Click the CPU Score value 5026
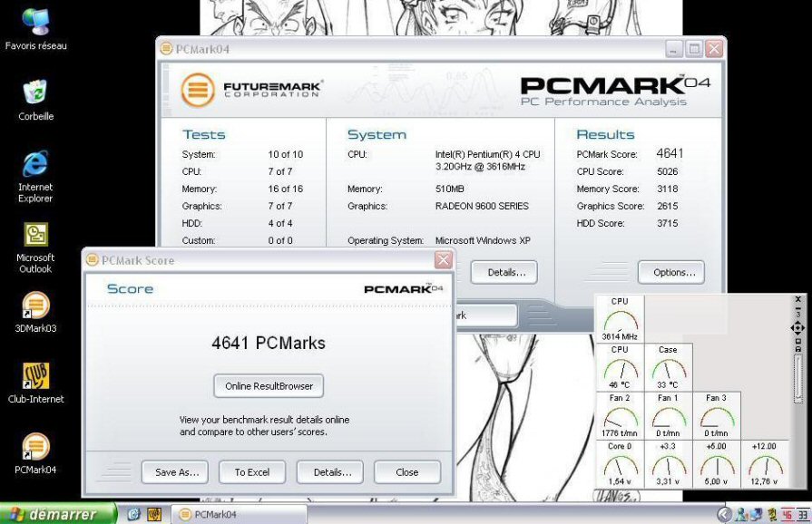The height and width of the screenshot is (524, 812). [x=668, y=171]
